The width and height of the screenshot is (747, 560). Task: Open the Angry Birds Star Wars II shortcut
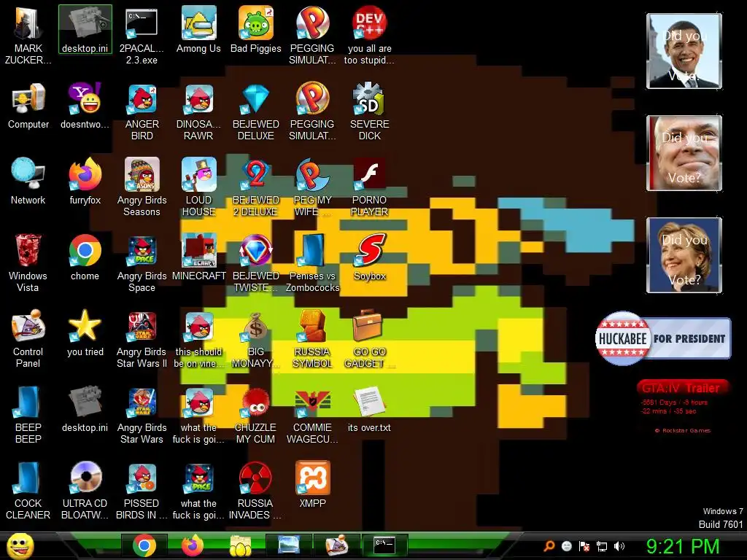point(142,338)
